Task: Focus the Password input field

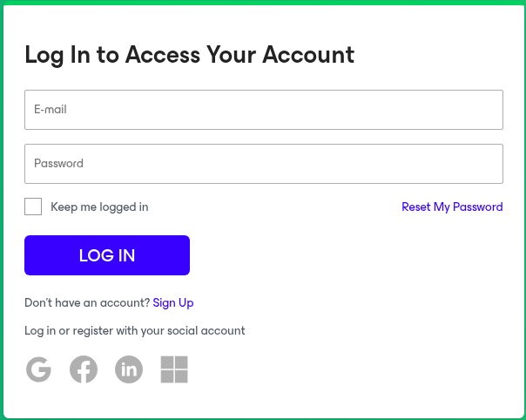Action: (263, 164)
